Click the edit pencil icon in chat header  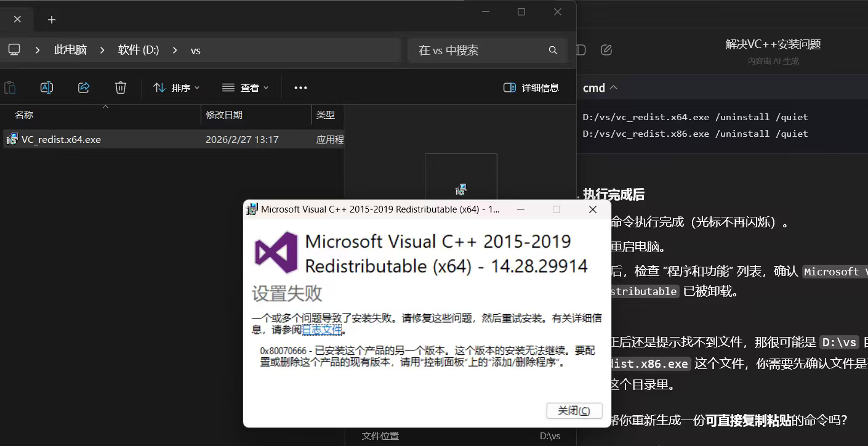pyautogui.click(x=606, y=50)
